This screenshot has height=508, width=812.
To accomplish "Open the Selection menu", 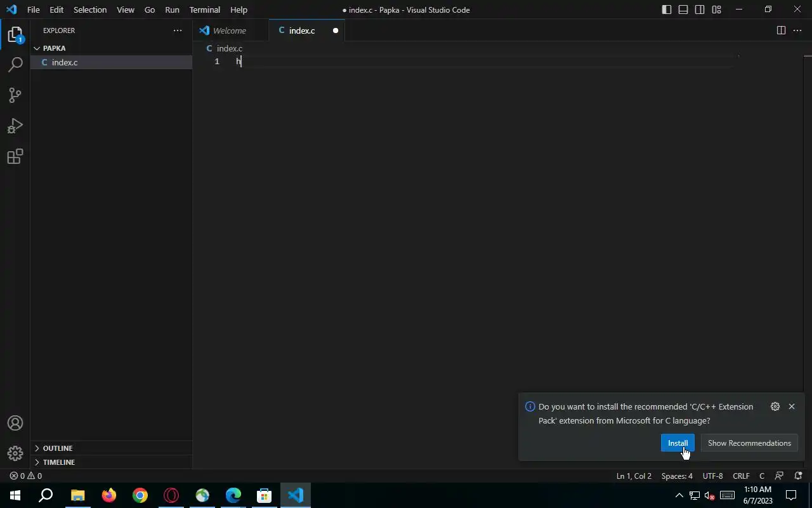I will pyautogui.click(x=90, y=10).
